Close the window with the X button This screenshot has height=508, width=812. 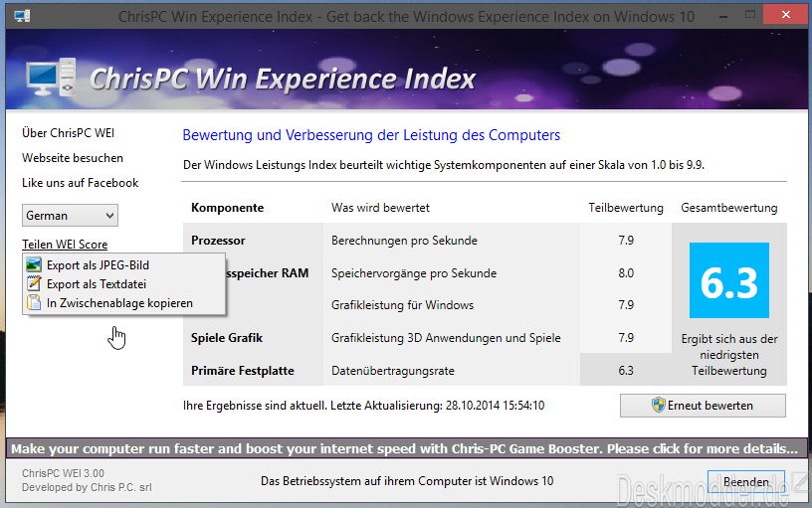pyautogui.click(x=785, y=15)
